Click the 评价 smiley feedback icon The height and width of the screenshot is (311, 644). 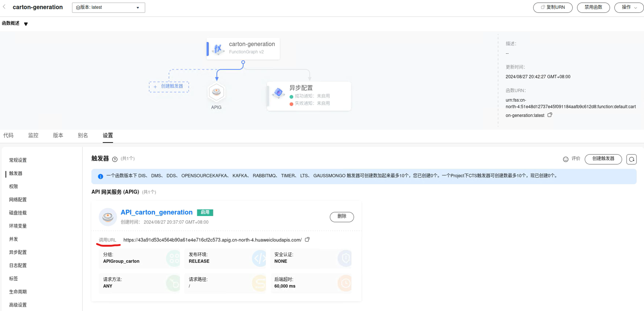pos(566,159)
